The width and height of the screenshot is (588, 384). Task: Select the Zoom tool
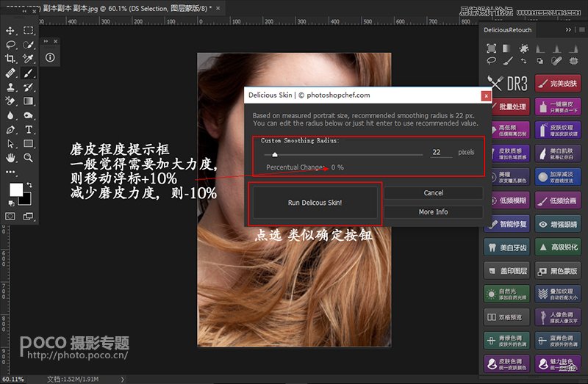pos(28,158)
